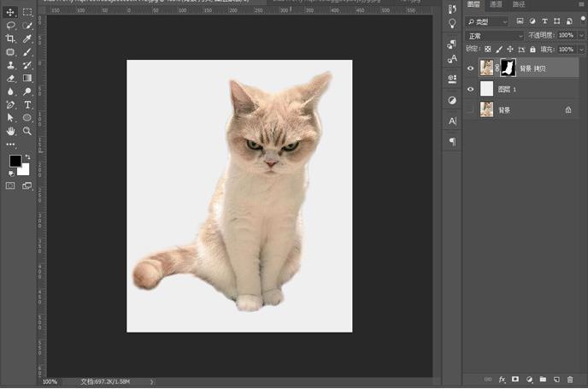
Task: Toggle the pixel layer filter
Action: coord(520,21)
